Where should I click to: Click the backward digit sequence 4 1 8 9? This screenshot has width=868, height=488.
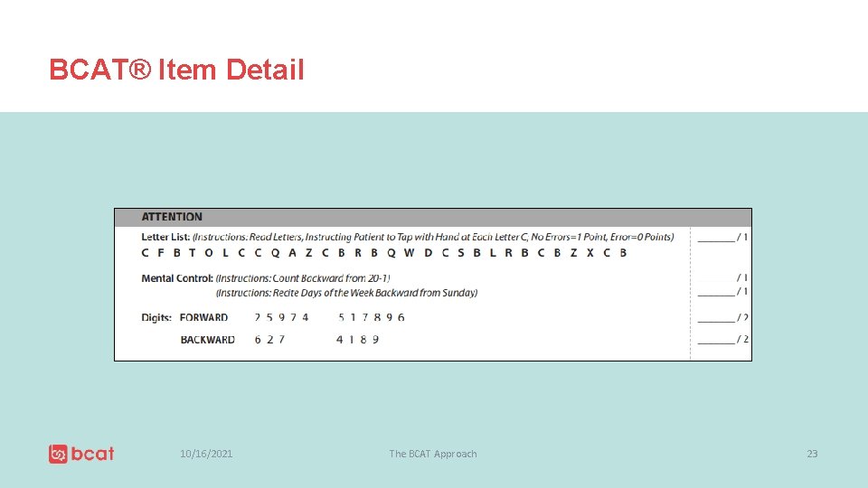[358, 340]
